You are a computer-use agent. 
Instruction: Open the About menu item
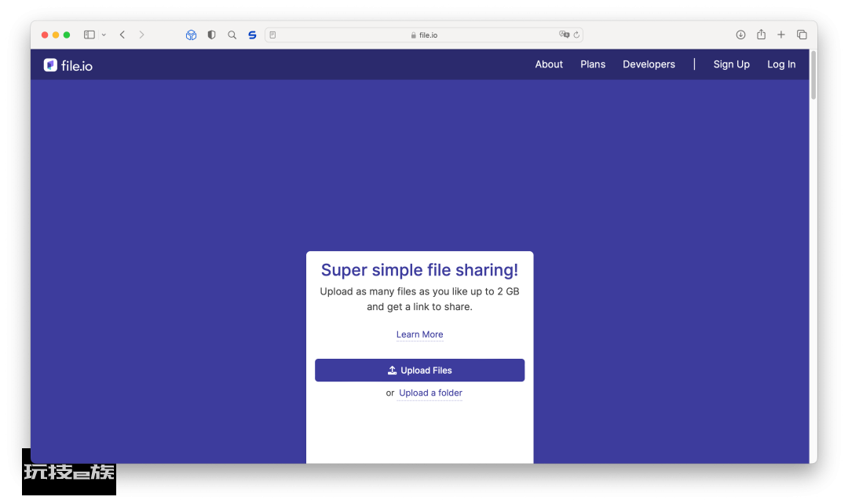click(x=549, y=64)
